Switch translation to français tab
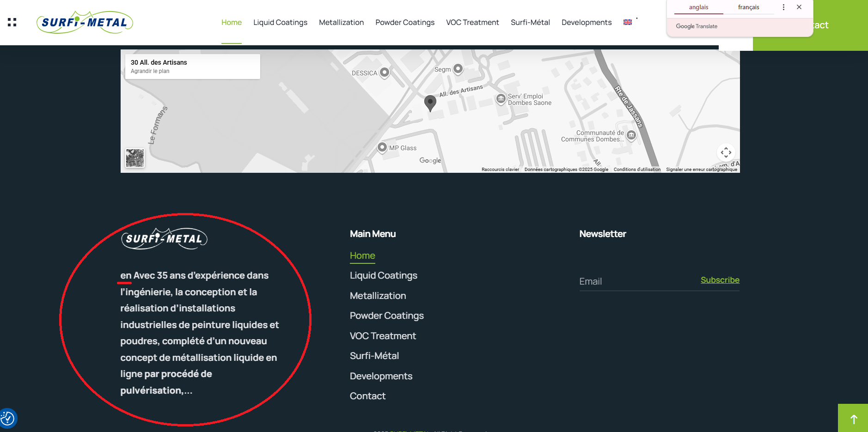Image resolution: width=868 pixels, height=432 pixels. pyautogui.click(x=748, y=7)
